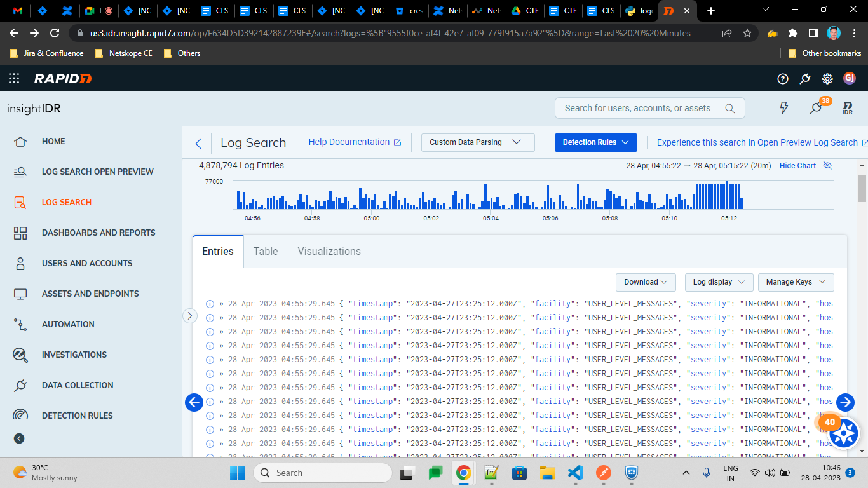868x488 pixels.
Task: Open the blue Detection Rules dropdown
Action: click(x=595, y=142)
